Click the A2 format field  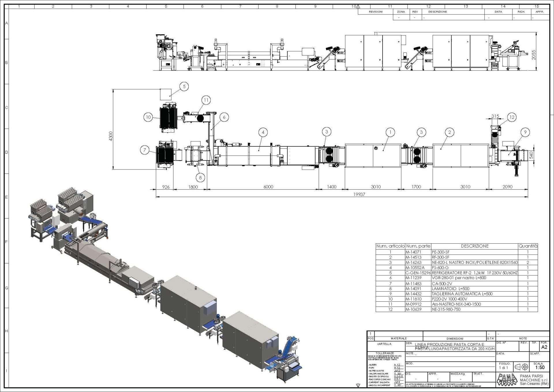point(544,347)
